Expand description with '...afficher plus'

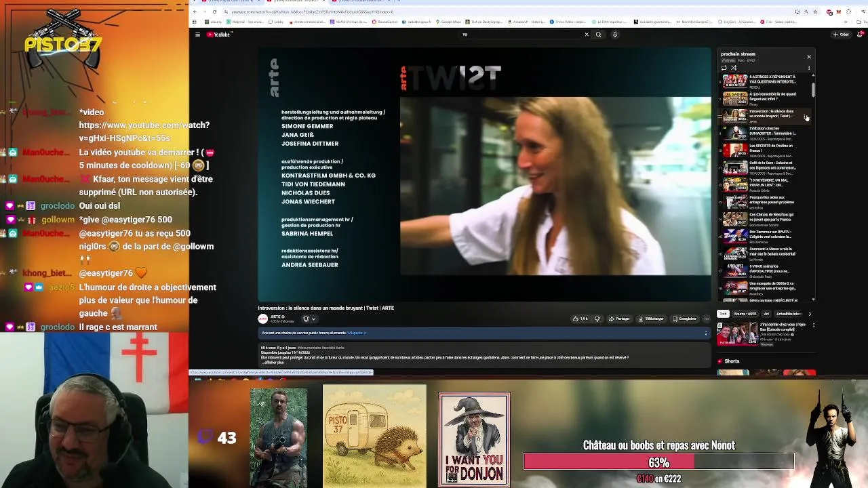click(x=271, y=363)
